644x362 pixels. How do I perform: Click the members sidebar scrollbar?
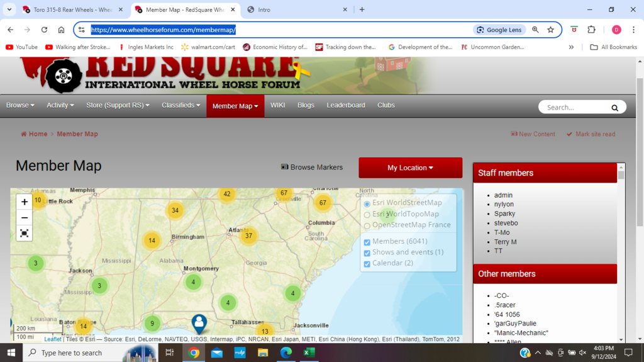tap(621, 175)
